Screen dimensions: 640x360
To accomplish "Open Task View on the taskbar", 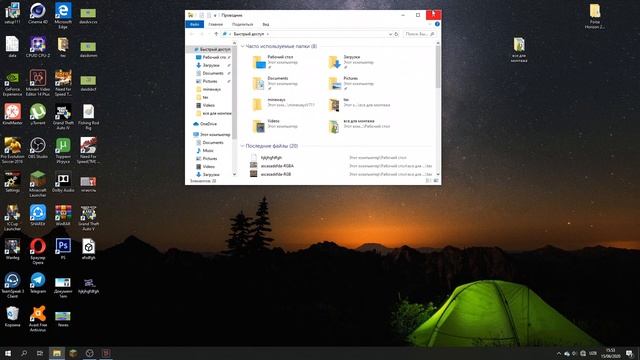I will [40, 353].
